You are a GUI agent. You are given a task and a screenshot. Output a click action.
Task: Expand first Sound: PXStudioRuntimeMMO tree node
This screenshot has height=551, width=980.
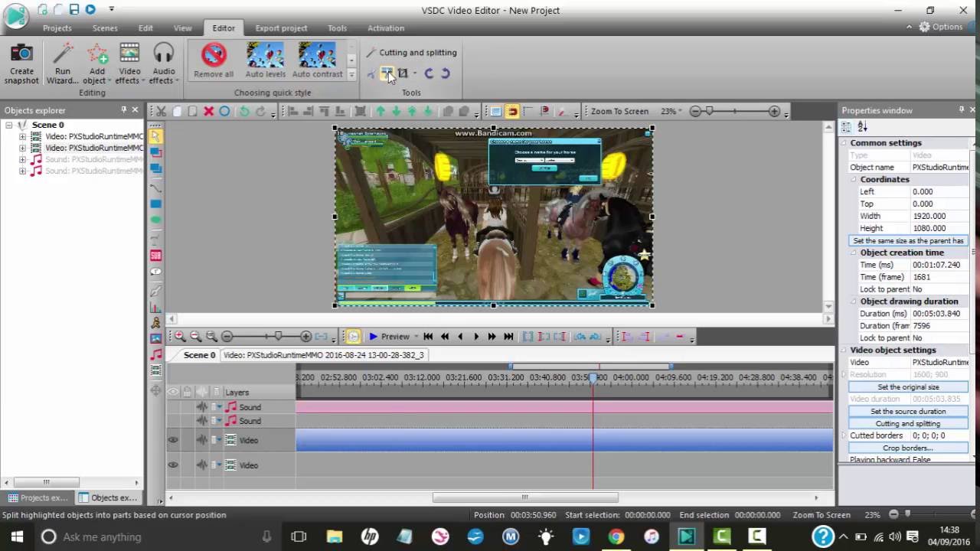coord(22,160)
